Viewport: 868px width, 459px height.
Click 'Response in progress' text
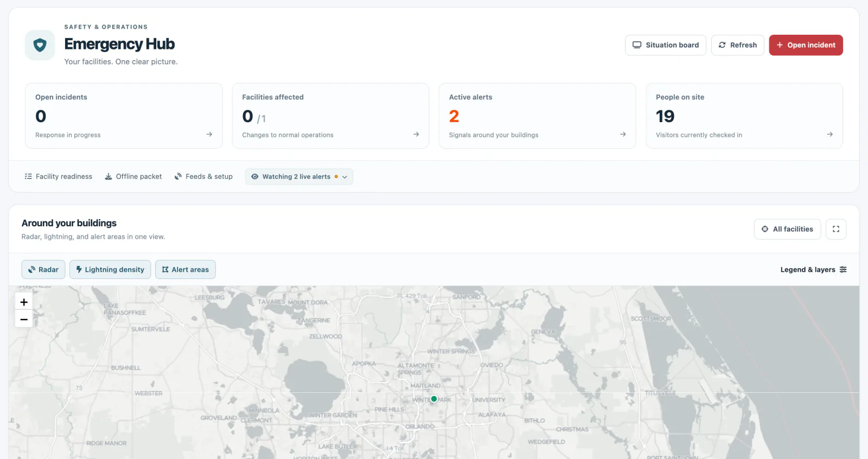pyautogui.click(x=68, y=135)
